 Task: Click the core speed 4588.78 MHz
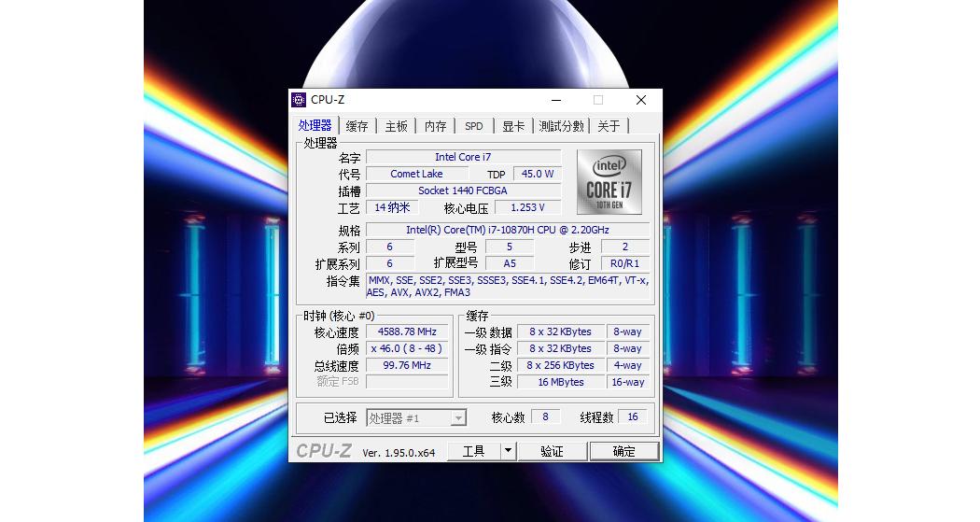click(407, 332)
